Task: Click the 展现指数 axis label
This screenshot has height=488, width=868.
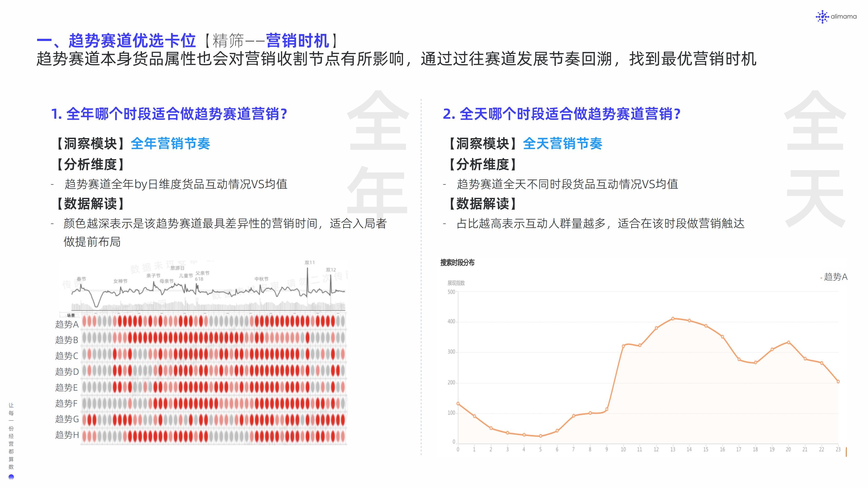Action: [x=456, y=283]
